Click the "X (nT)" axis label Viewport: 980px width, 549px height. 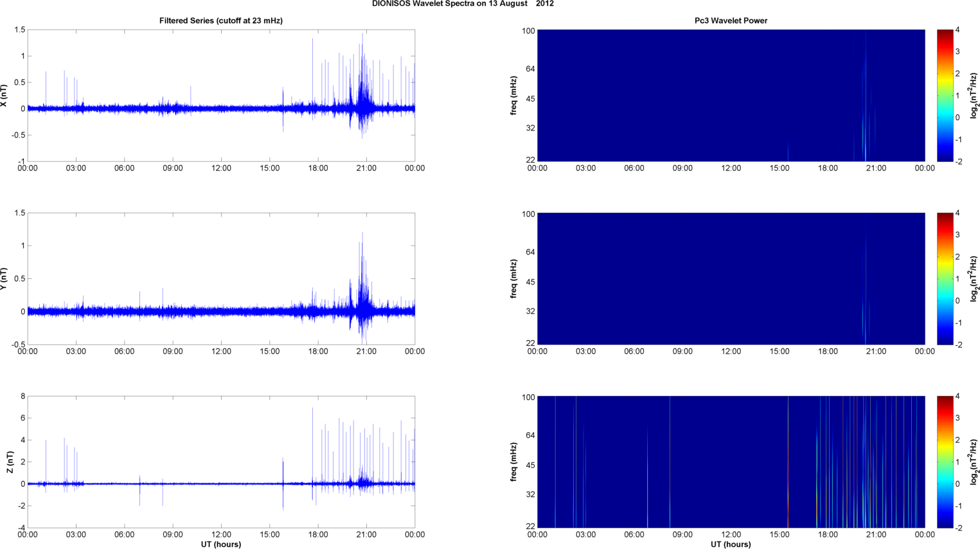[x=4, y=95]
